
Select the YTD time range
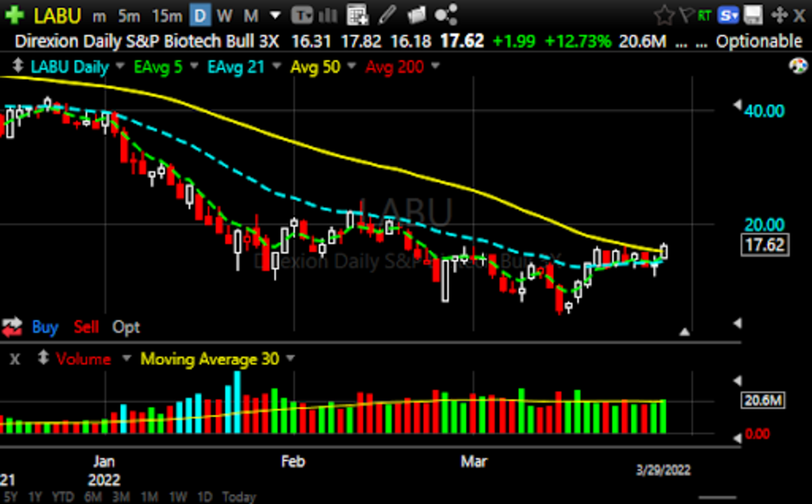pos(63,497)
